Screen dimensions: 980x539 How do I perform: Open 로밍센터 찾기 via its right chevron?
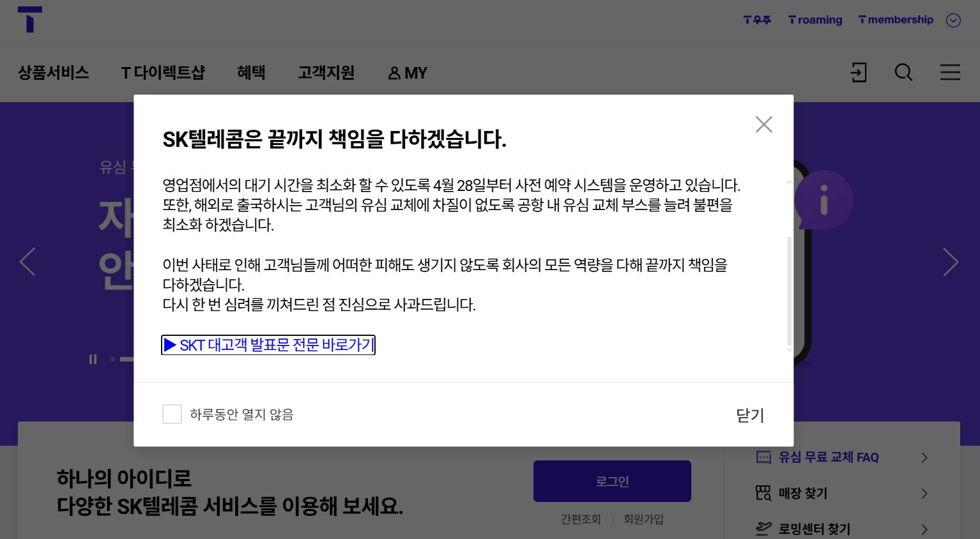(924, 529)
